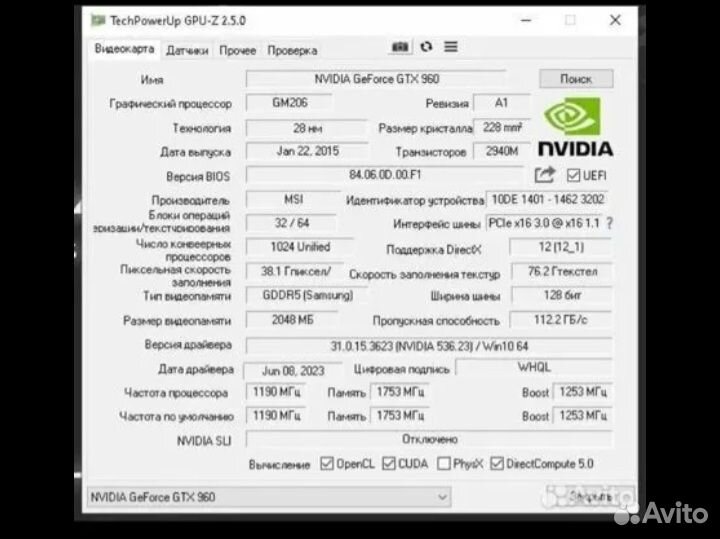Click the NVIDIA logo

click(x=575, y=127)
